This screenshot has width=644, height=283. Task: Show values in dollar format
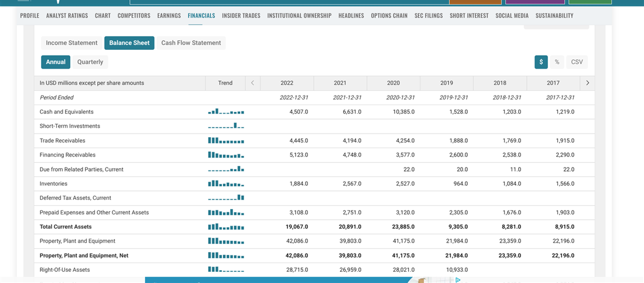pos(541,62)
